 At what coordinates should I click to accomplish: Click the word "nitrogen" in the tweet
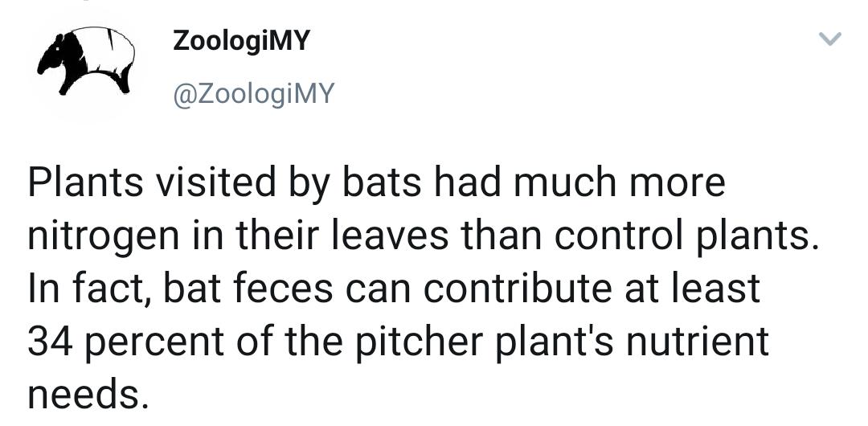104,238
